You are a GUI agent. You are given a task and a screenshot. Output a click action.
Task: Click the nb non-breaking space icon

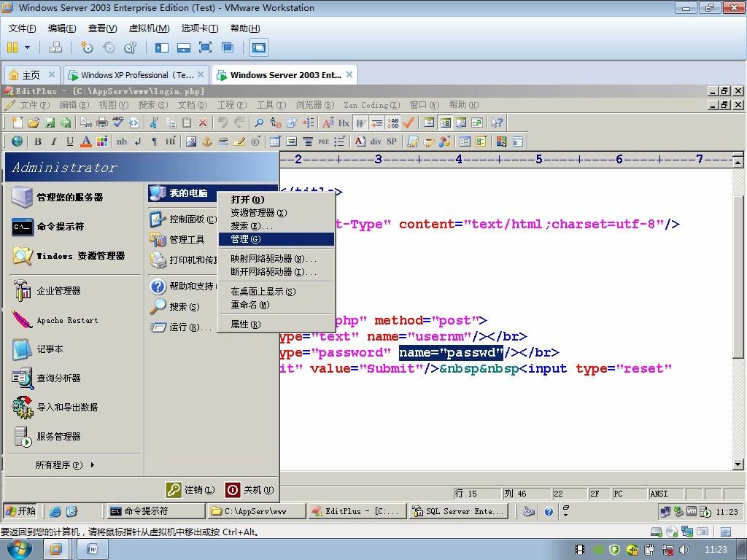click(x=122, y=141)
